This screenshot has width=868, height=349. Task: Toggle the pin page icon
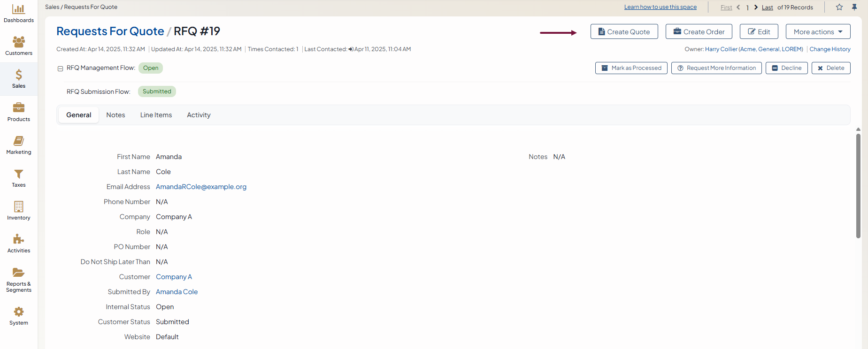click(x=854, y=7)
